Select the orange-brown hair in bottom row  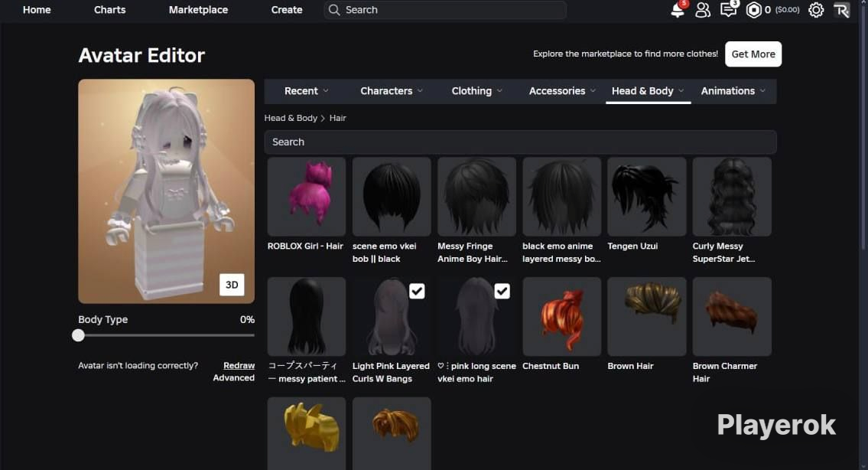click(x=392, y=433)
